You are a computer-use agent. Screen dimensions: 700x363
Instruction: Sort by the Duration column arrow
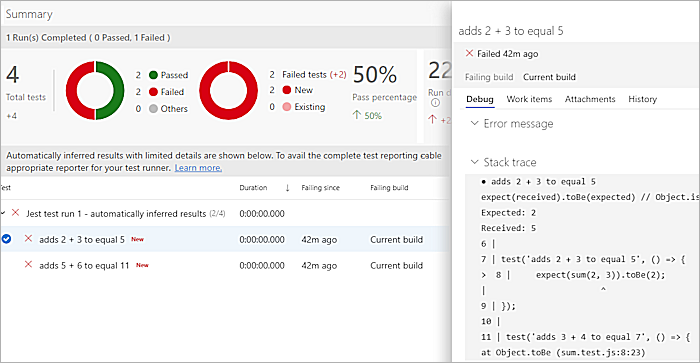(x=288, y=188)
